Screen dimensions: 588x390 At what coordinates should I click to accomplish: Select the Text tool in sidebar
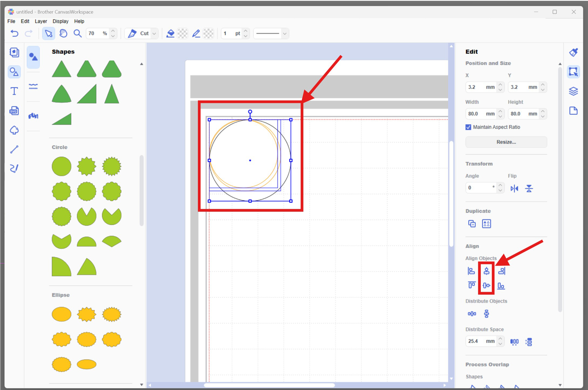point(14,91)
